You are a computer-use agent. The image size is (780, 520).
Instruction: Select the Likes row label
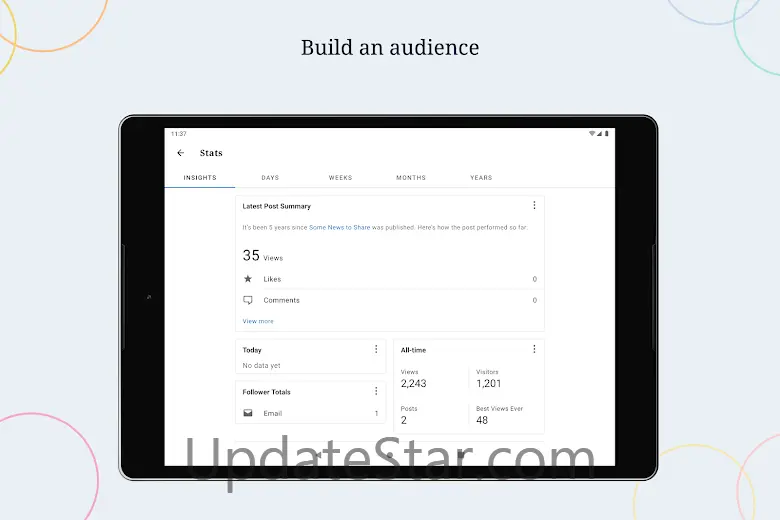[272, 279]
